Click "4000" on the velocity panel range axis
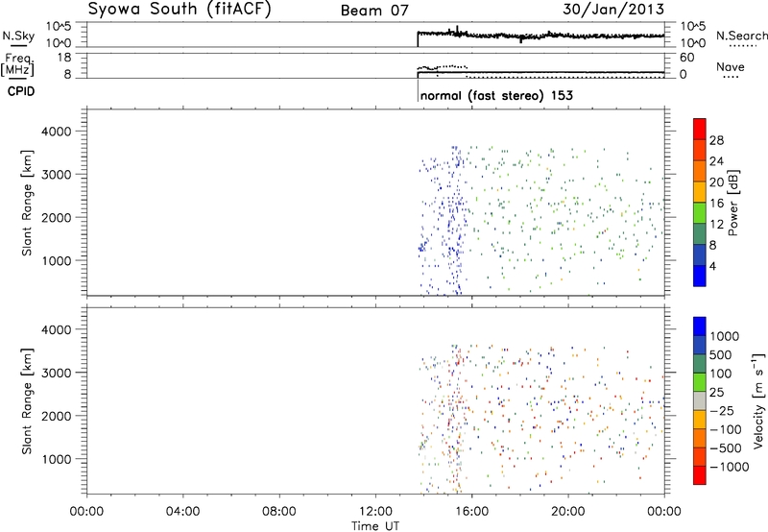Viewport: 768px width, 532px height. coord(57,329)
